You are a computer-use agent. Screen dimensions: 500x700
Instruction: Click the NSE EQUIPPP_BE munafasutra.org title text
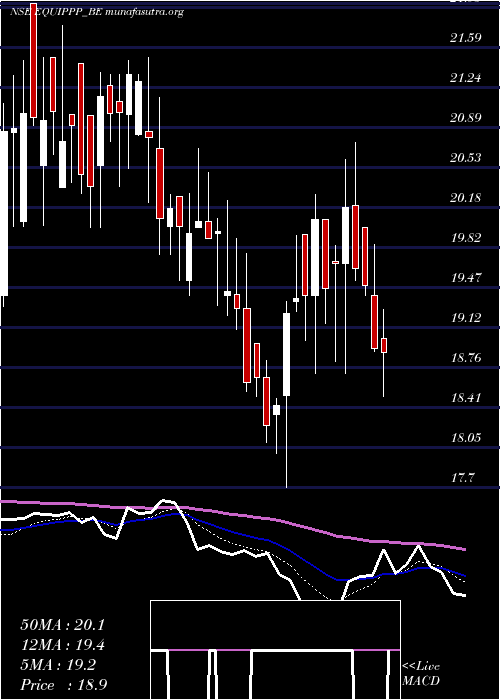(97, 12)
